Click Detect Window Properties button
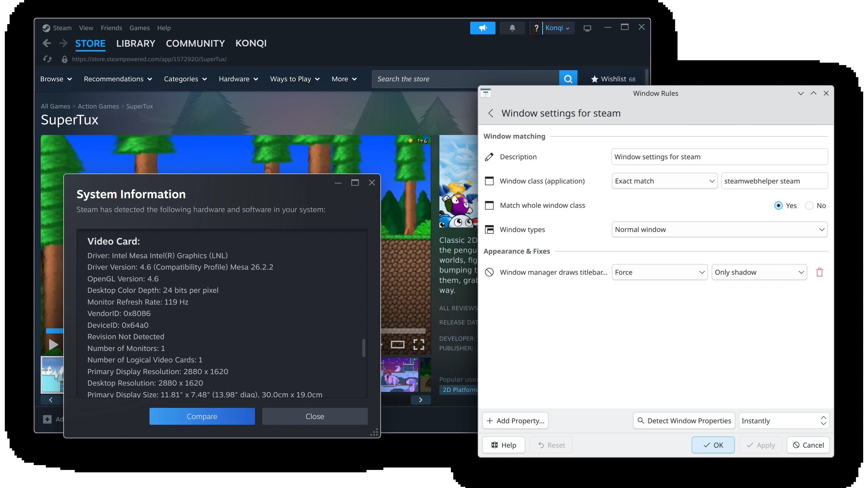 point(684,421)
